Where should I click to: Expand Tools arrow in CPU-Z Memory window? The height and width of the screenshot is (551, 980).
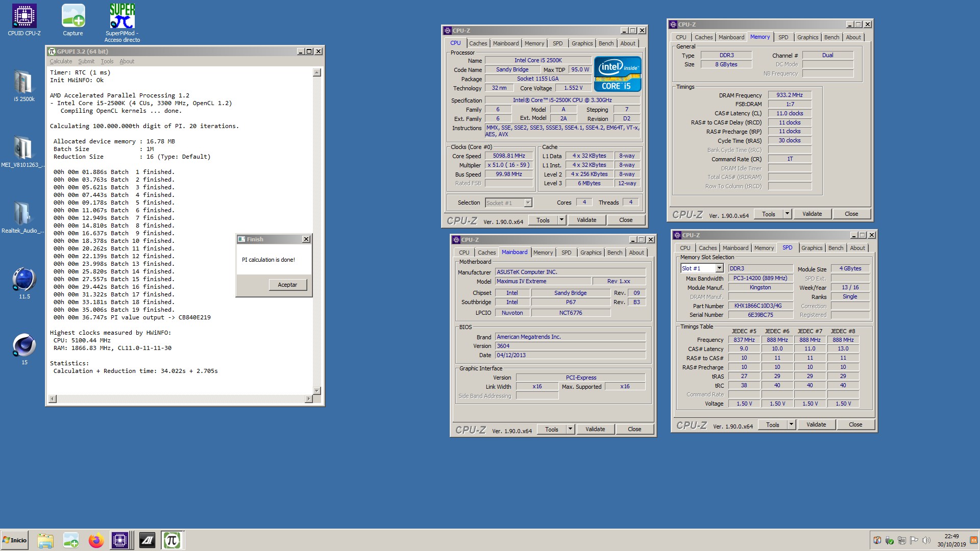787,214
